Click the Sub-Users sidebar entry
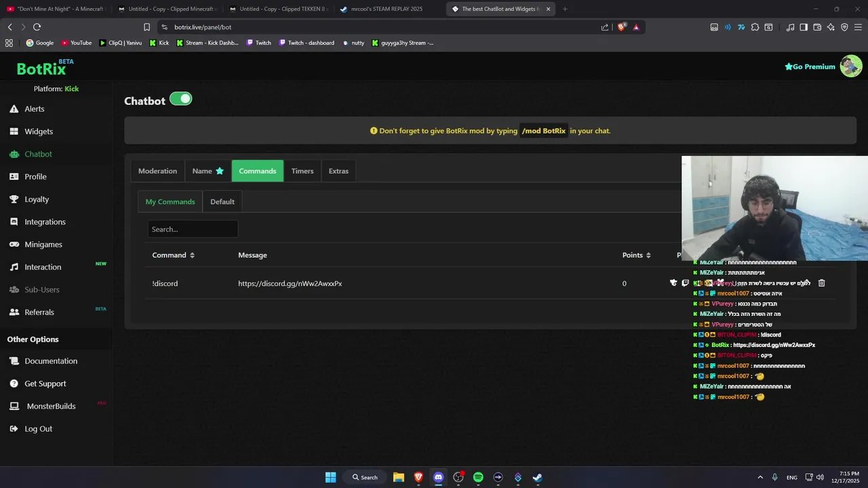 pos(42,289)
